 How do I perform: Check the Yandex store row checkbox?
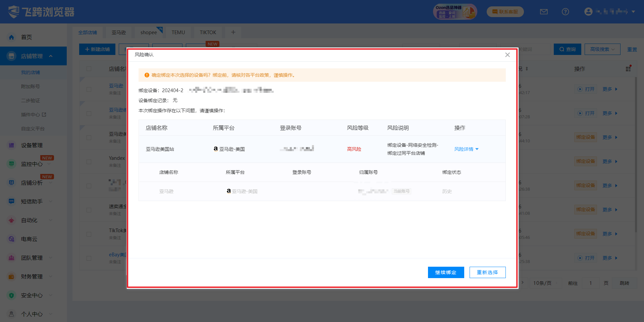point(89,162)
